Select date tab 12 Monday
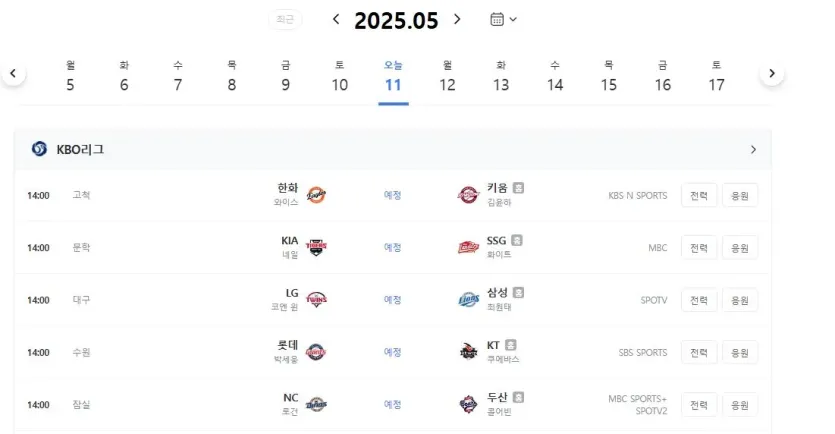 tap(447, 77)
